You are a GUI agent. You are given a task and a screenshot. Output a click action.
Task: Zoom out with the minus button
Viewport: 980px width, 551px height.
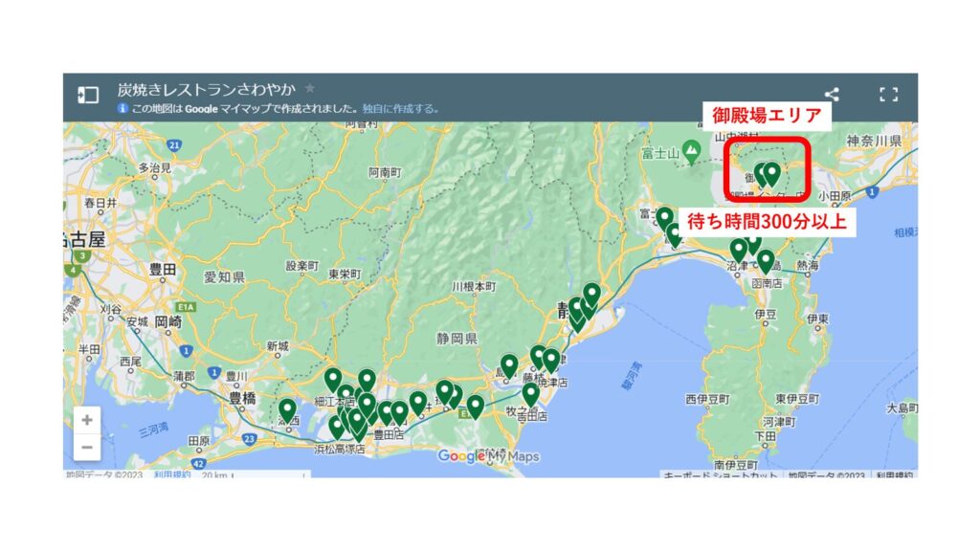[87, 448]
